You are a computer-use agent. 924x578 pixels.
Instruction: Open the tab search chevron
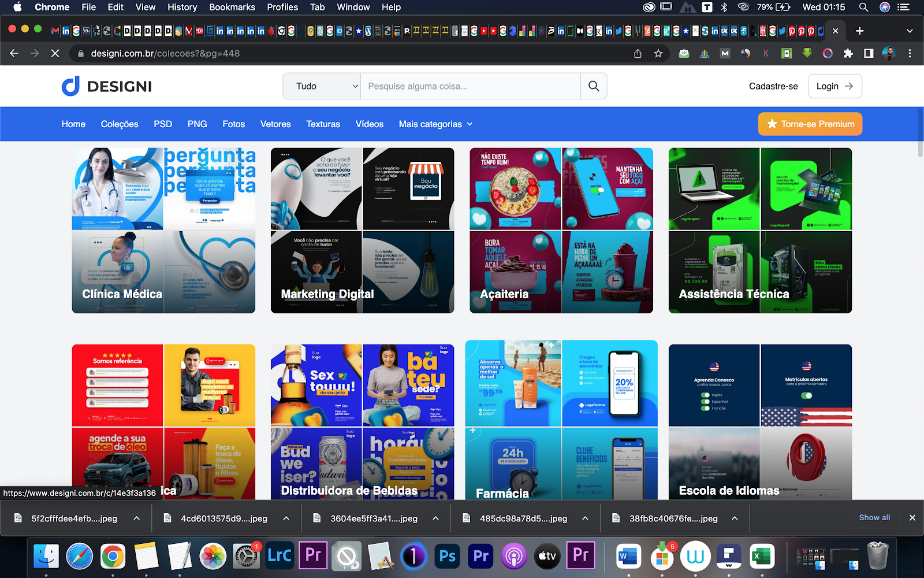point(910,31)
